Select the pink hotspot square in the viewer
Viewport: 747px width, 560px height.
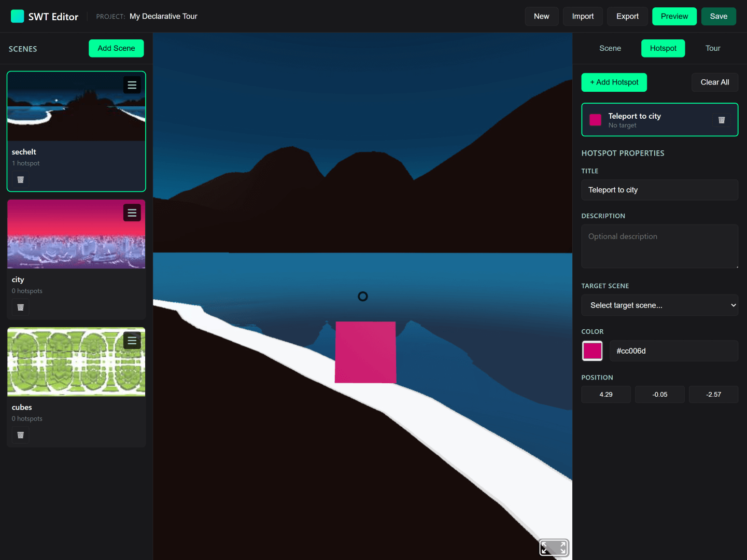click(x=365, y=352)
